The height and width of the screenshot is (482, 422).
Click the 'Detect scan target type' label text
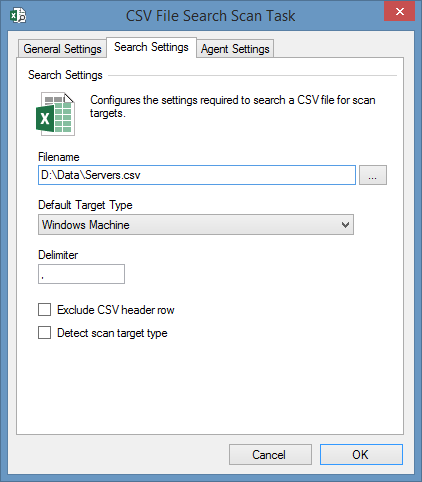[112, 333]
